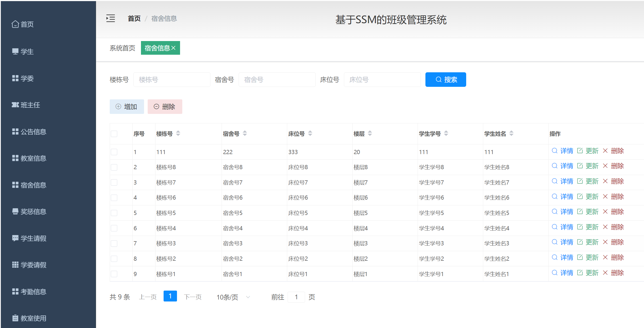644x328 pixels.
Task: Open 考勤信息 via its grid icon
Action: (15, 291)
